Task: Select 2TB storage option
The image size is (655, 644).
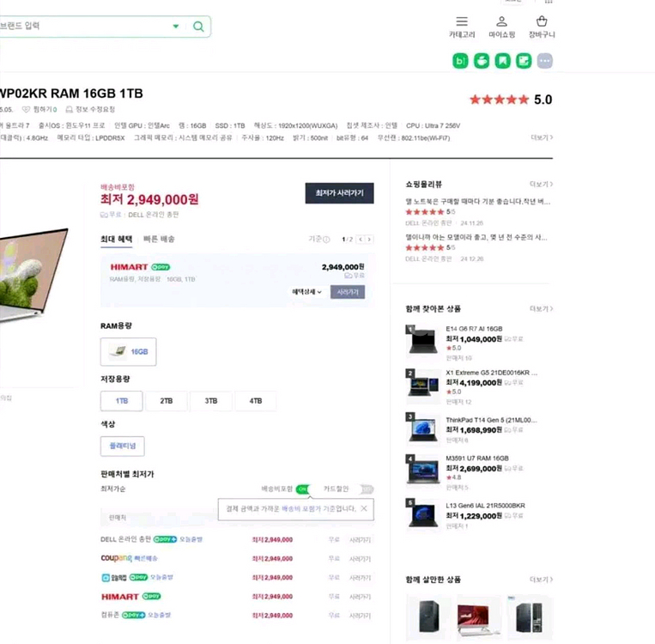Action: point(167,401)
